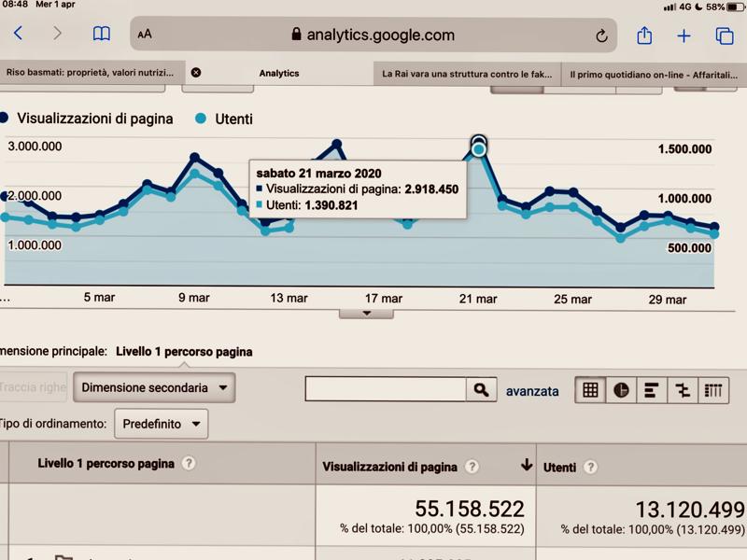Reload the analytics page

click(601, 35)
